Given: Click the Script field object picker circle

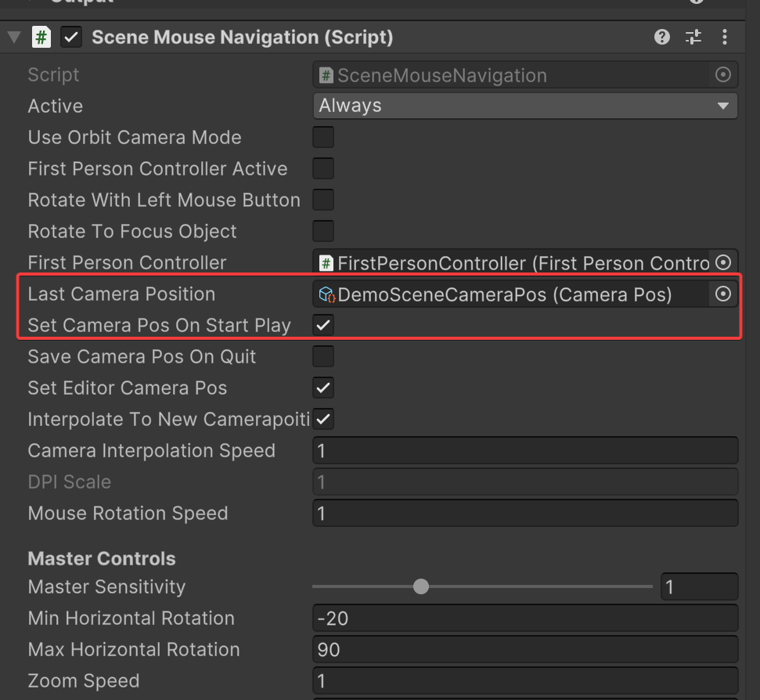Looking at the screenshot, I should pos(723,75).
